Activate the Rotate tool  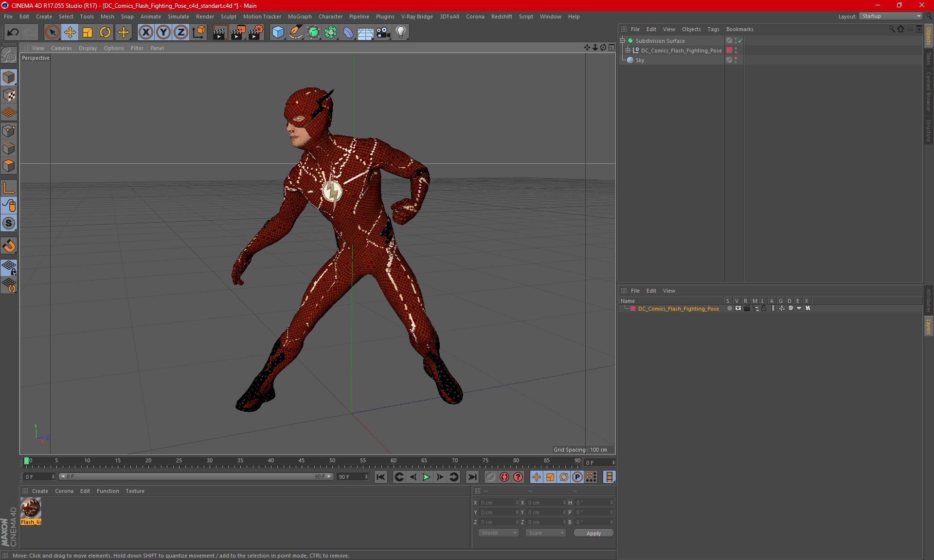click(105, 33)
